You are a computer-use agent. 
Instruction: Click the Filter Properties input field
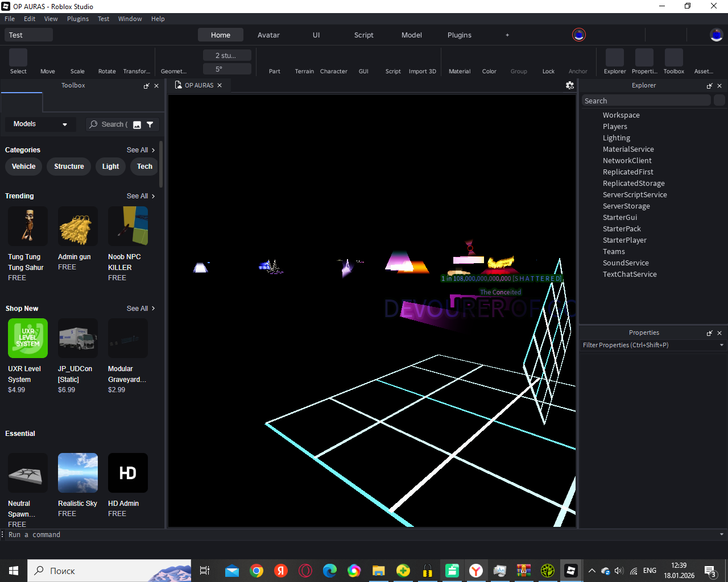coord(648,345)
